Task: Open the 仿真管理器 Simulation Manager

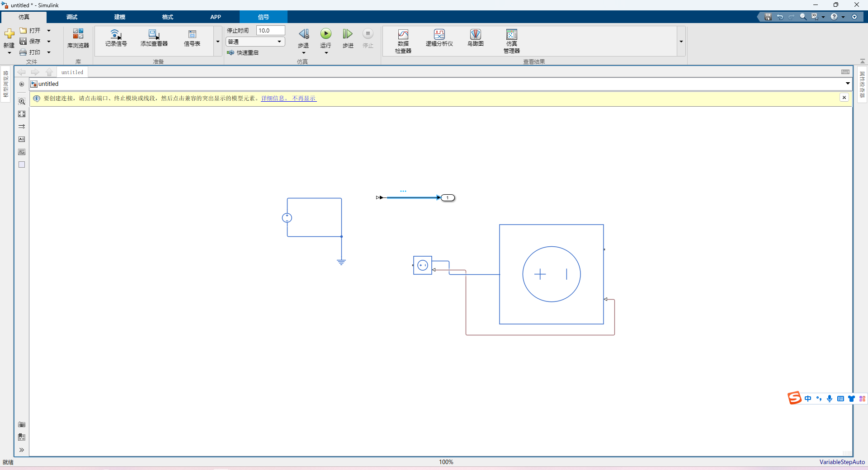Action: point(512,41)
